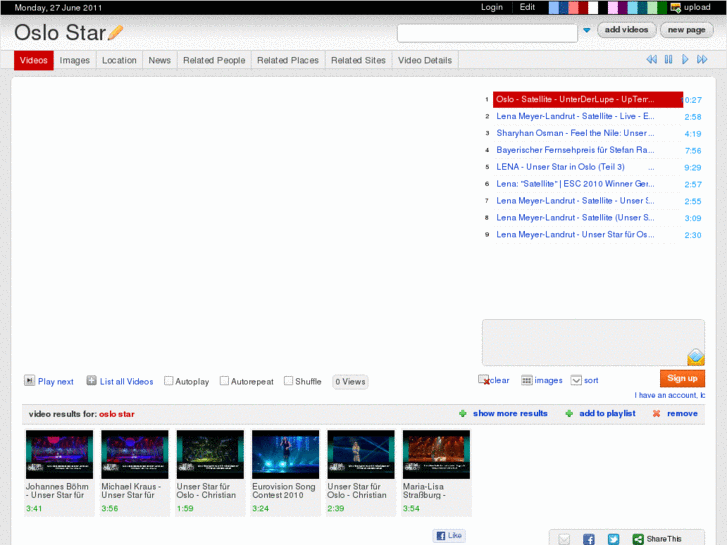The height and width of the screenshot is (545, 727).
Task: Click the 0 Views button
Action: pyautogui.click(x=350, y=381)
